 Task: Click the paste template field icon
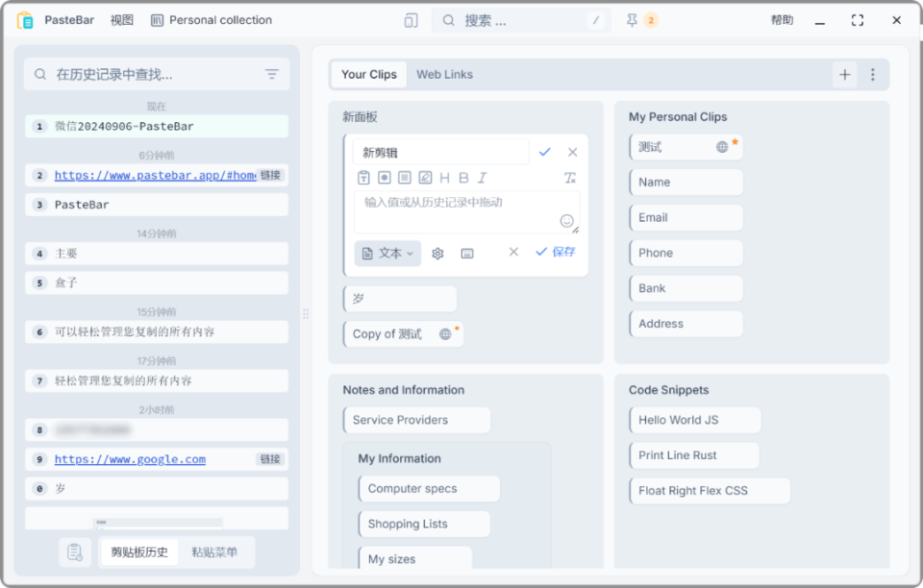click(x=363, y=178)
